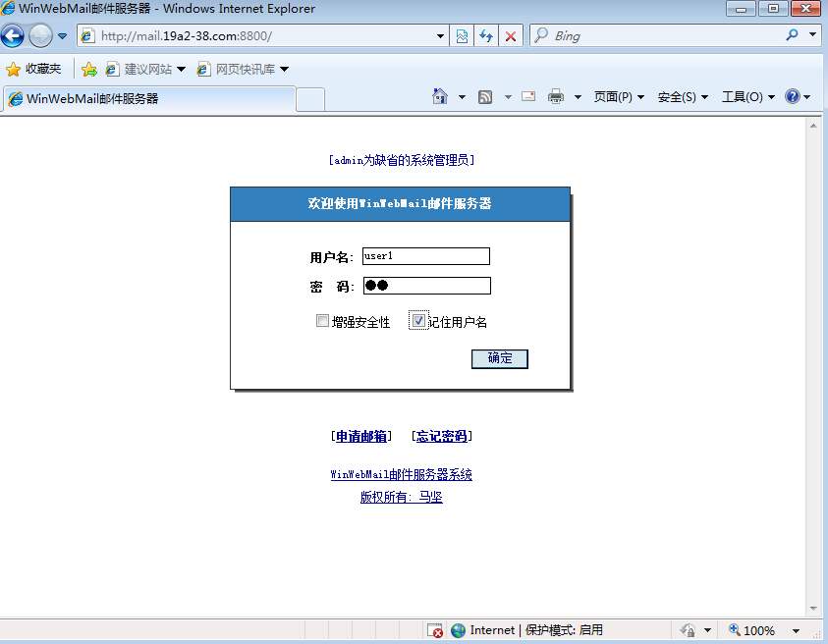Click the Internet | 保护模式: 启用 status text
Viewport: 828px width, 644px height.
coord(536,630)
